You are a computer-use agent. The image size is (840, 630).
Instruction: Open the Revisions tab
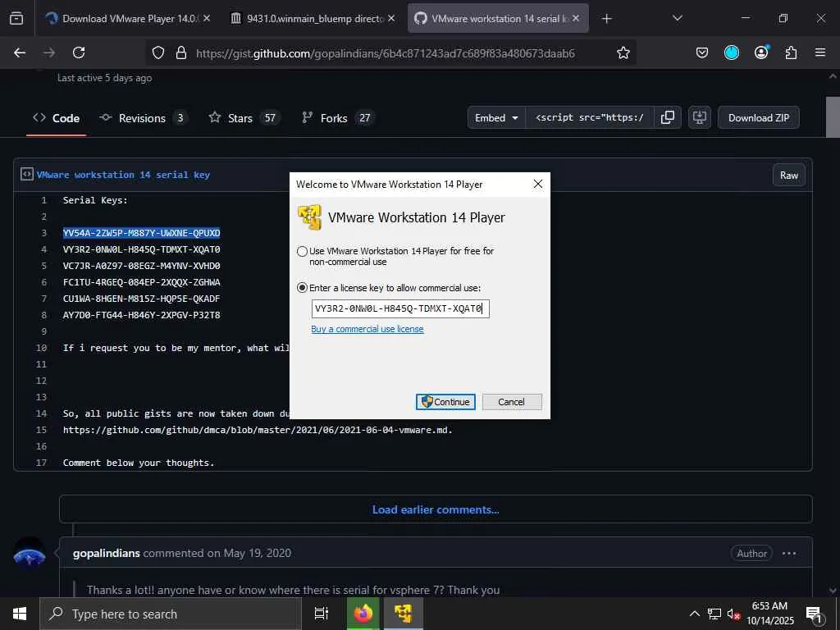143,118
